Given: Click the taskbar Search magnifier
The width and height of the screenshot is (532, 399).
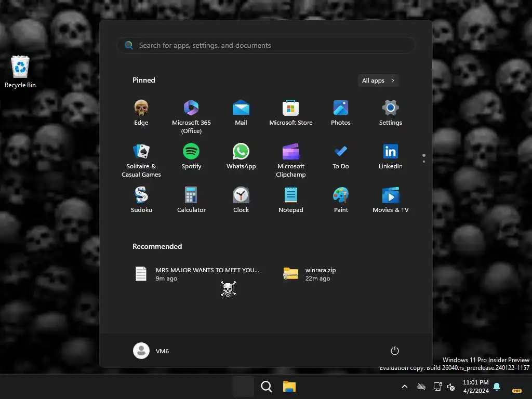Looking at the screenshot, I should [267, 387].
